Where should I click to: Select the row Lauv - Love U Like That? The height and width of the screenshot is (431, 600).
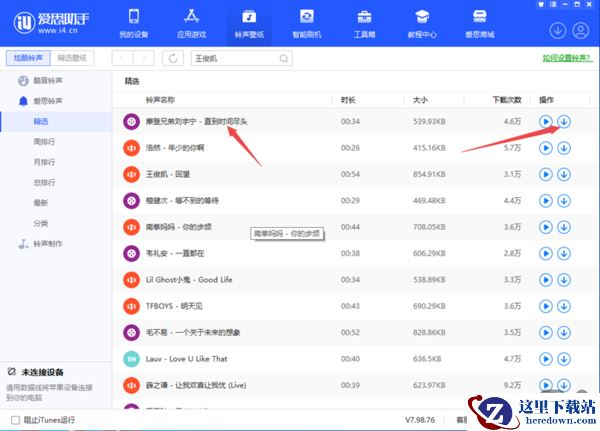pos(354,359)
